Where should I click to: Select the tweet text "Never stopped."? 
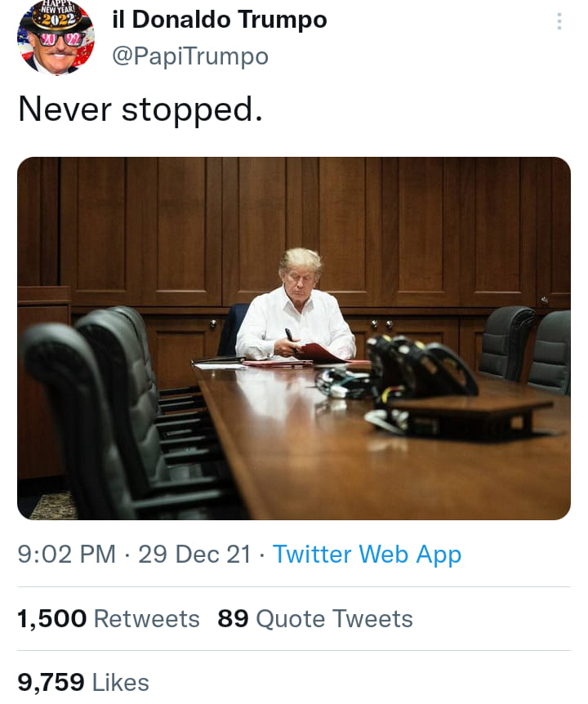pyautogui.click(x=140, y=109)
